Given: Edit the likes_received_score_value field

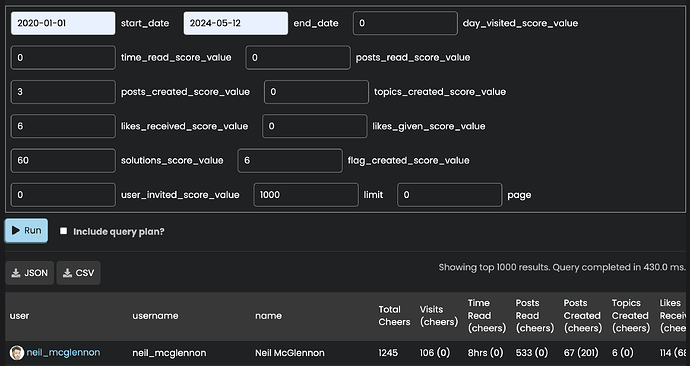Looking at the screenshot, I should [x=63, y=126].
